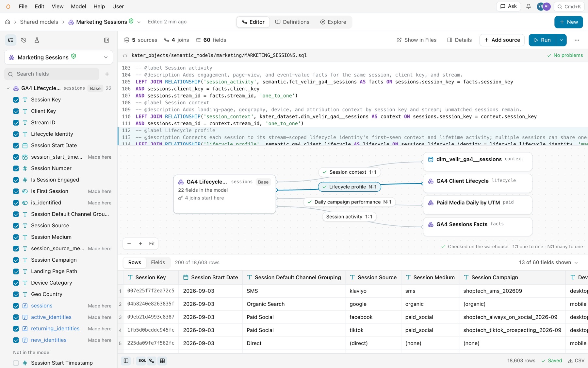Viewport: 588px width, 368px height.
Task: Select the Paid Media Daily by UTM node
Action: tap(478, 205)
